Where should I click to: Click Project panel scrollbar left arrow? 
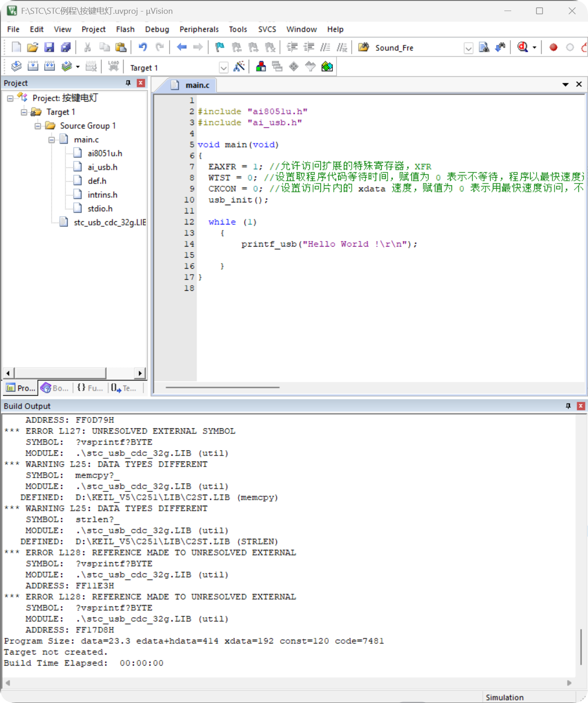point(8,373)
